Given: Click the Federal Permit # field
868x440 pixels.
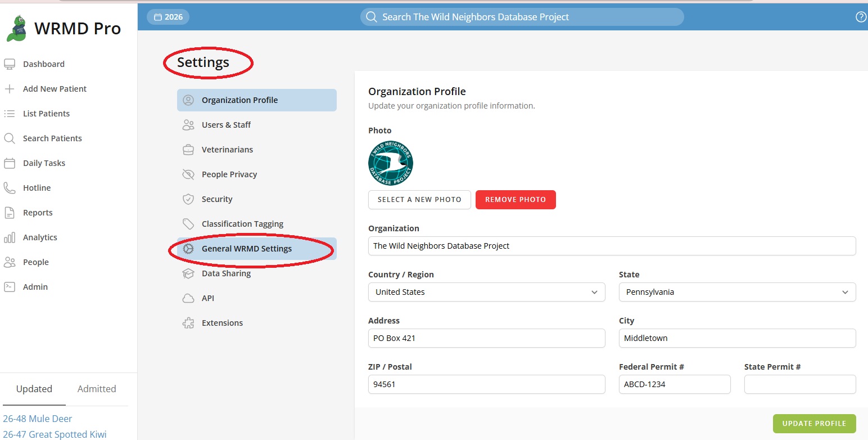Looking at the screenshot, I should pyautogui.click(x=675, y=384).
